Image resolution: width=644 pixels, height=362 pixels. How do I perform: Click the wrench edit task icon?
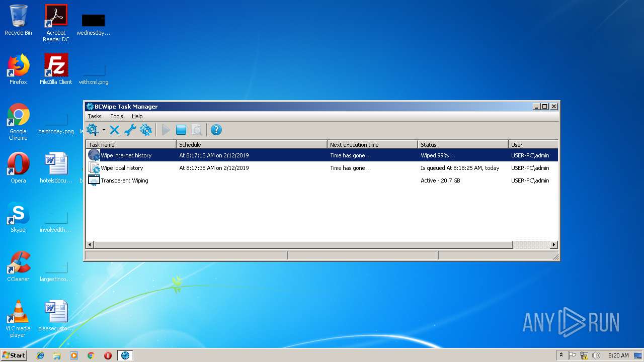[x=130, y=130]
